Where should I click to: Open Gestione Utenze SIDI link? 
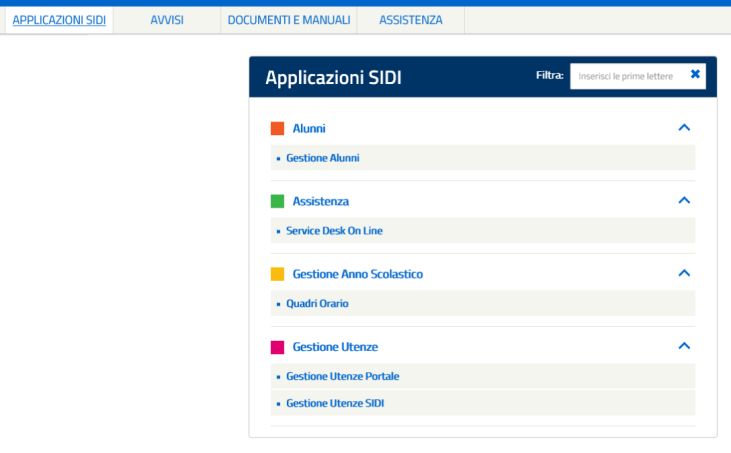coord(335,403)
